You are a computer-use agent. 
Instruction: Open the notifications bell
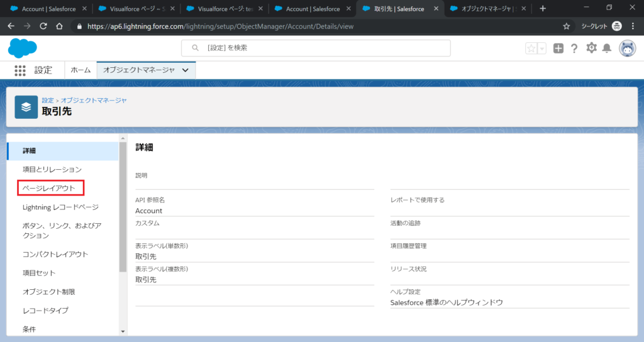pyautogui.click(x=607, y=48)
